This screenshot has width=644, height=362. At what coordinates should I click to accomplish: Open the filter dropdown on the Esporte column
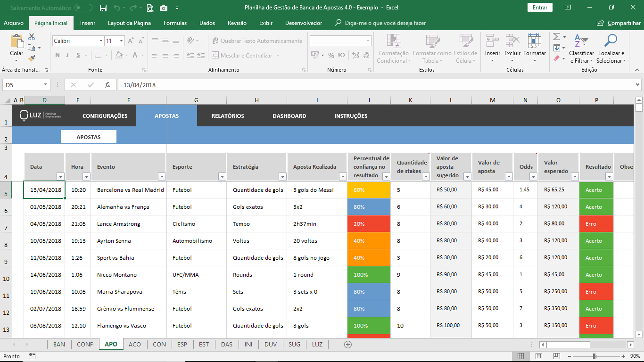(x=222, y=176)
